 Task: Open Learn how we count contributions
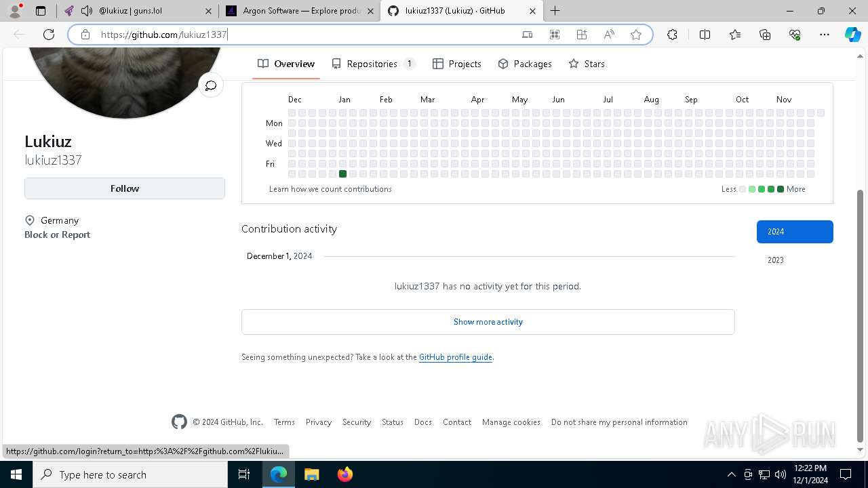330,189
